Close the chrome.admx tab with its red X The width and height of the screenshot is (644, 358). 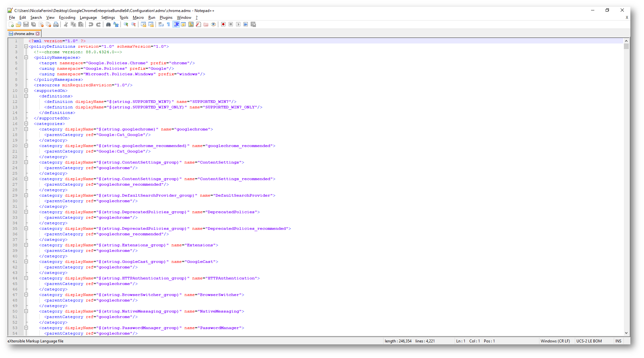38,34
